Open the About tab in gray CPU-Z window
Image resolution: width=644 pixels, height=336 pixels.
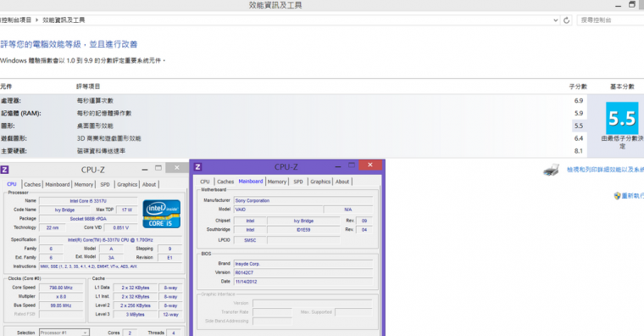click(149, 185)
